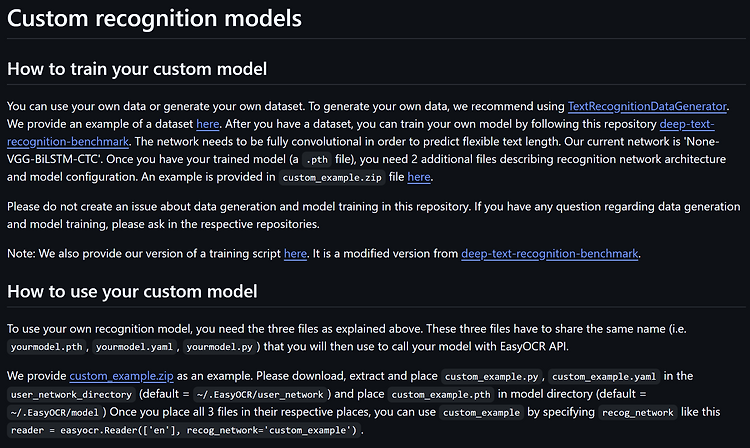Download the custom_example.zip link
This screenshot has width=750, height=448.
coord(121,376)
